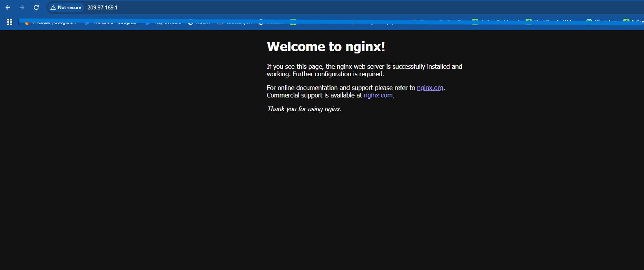Image resolution: width=644 pixels, height=270 pixels.
Task: Click the 'Welcome to nginx!' heading
Action: click(x=326, y=47)
